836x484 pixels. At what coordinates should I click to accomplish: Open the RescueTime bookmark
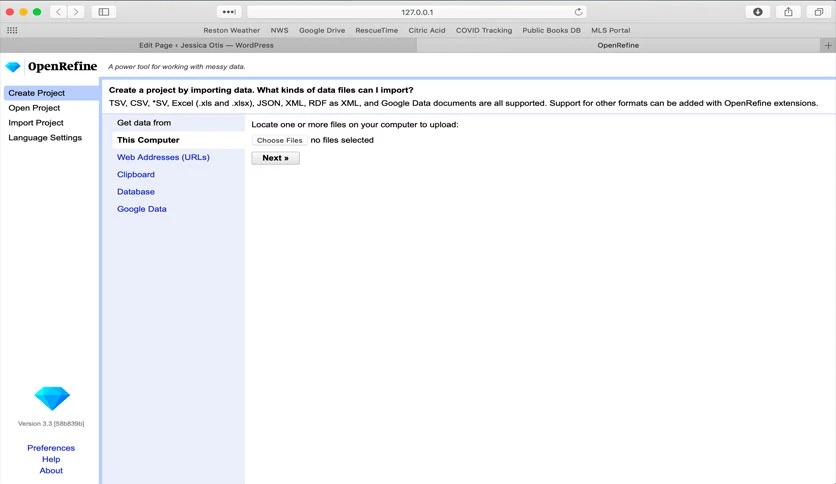(x=376, y=30)
